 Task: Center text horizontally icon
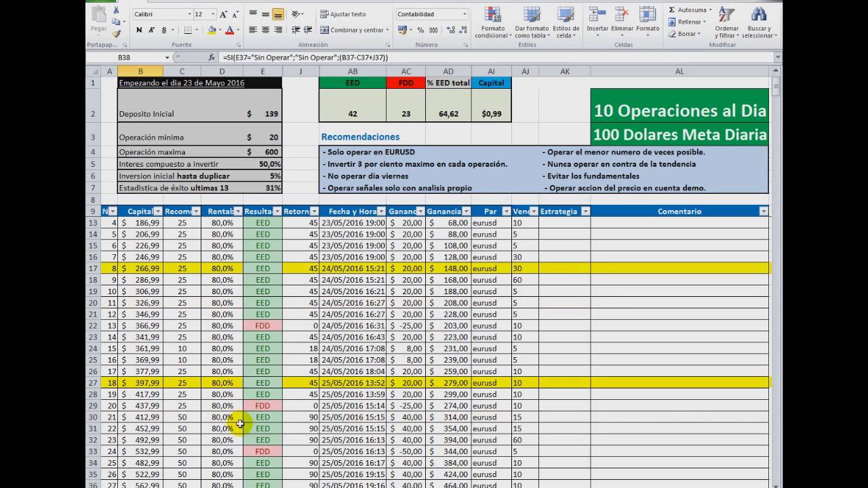[265, 30]
